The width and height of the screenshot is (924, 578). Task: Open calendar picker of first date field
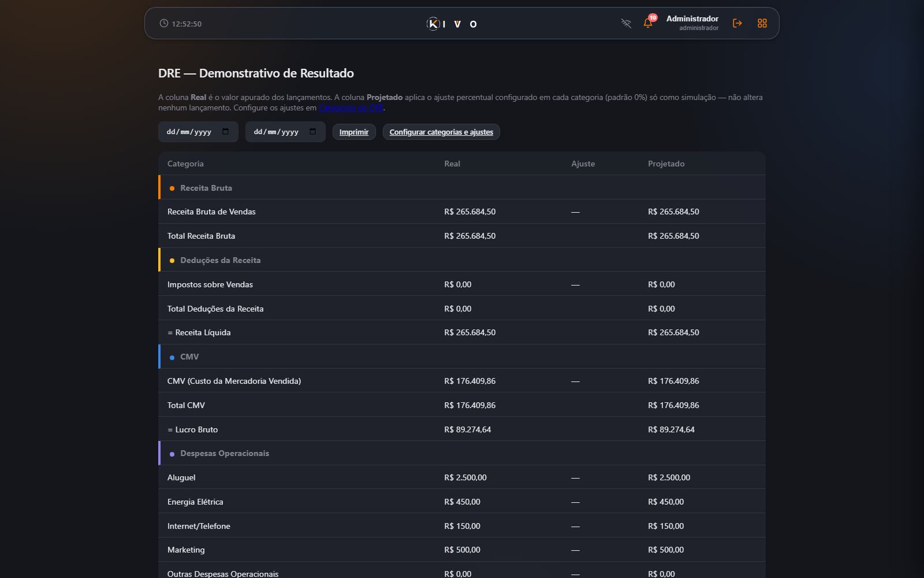pyautogui.click(x=226, y=132)
